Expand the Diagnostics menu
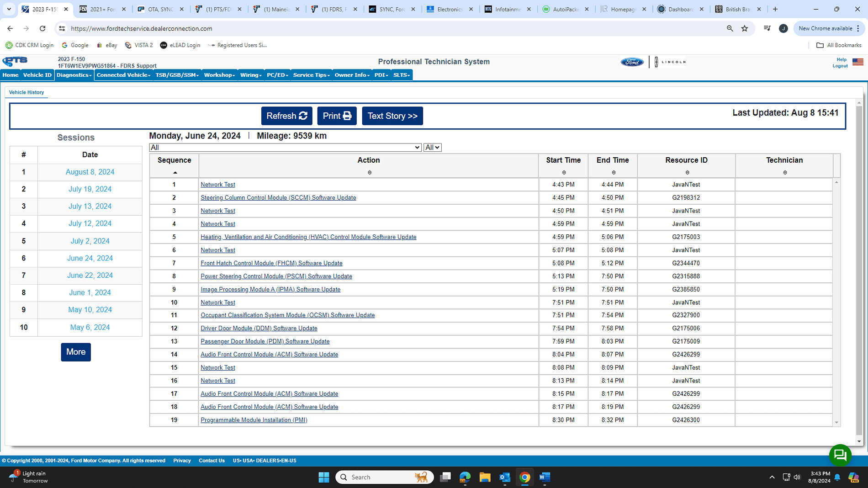The height and width of the screenshot is (488, 868). [x=74, y=75]
